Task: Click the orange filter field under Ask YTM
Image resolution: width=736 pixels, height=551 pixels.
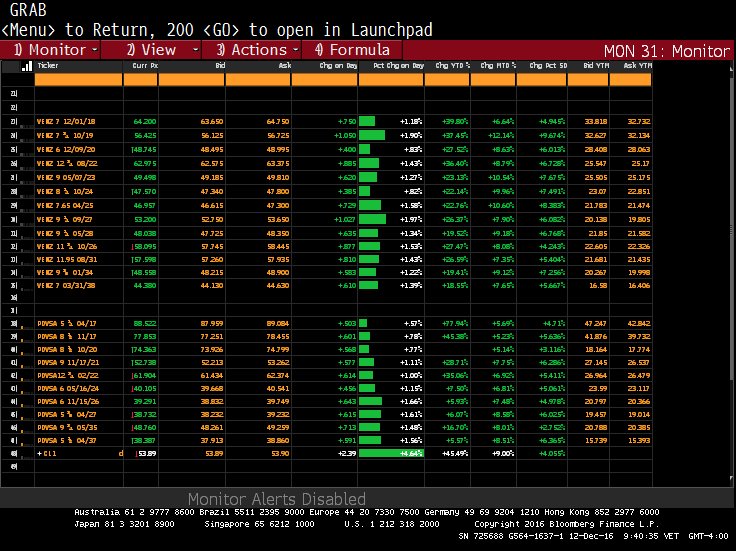Action: click(x=630, y=80)
